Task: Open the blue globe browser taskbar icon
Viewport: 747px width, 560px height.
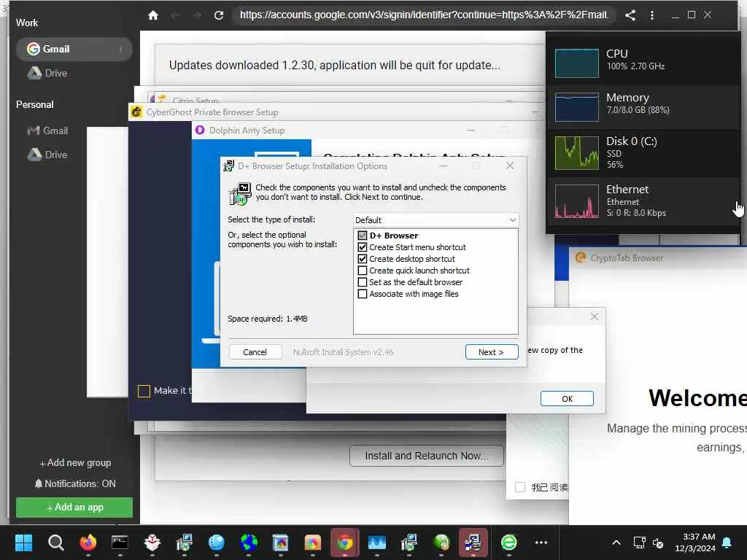Action: (216, 542)
